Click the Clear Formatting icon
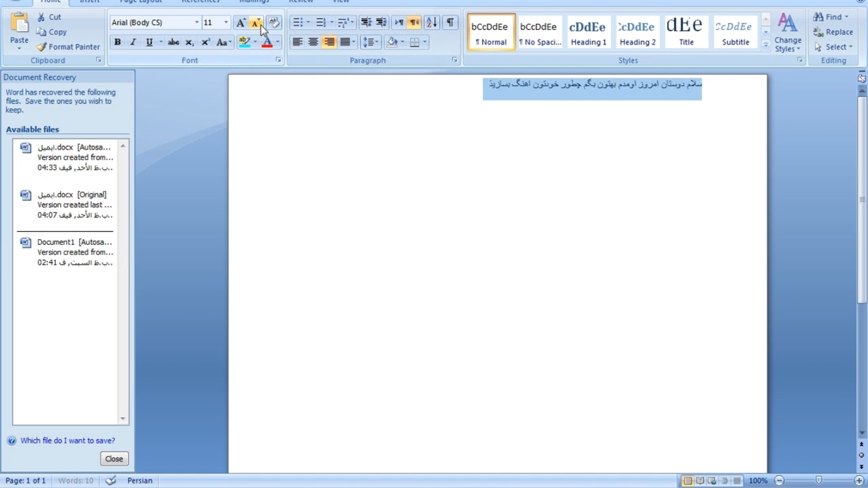The image size is (868, 488). (x=274, y=23)
